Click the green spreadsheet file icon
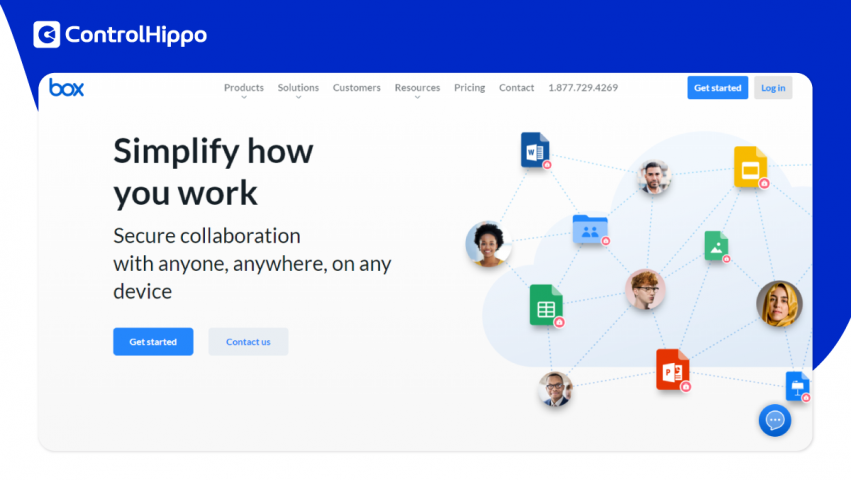 [x=545, y=305]
